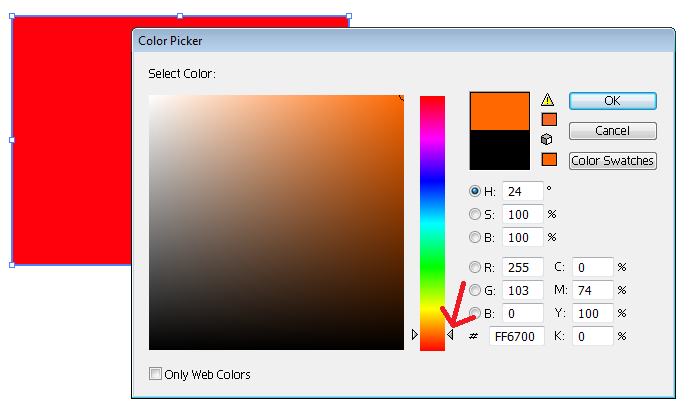
Task: Click the in-gamut color swatch below warning
Action: pos(549,119)
